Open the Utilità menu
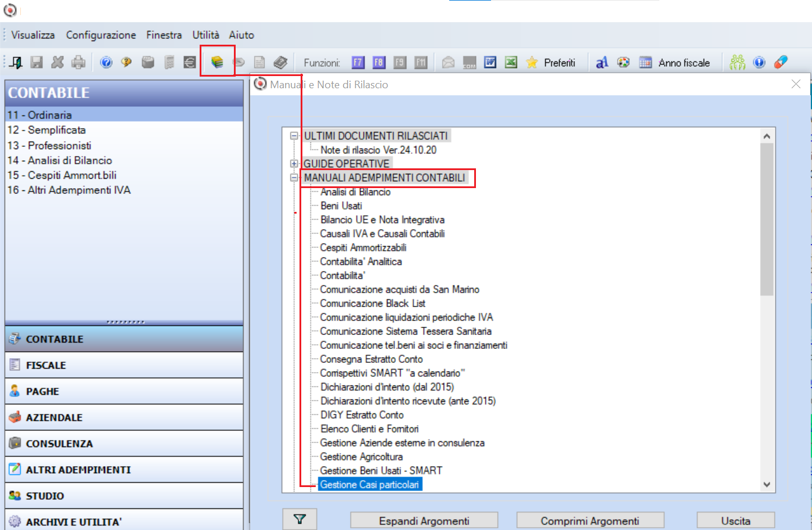This screenshot has height=530, width=812. coord(206,35)
